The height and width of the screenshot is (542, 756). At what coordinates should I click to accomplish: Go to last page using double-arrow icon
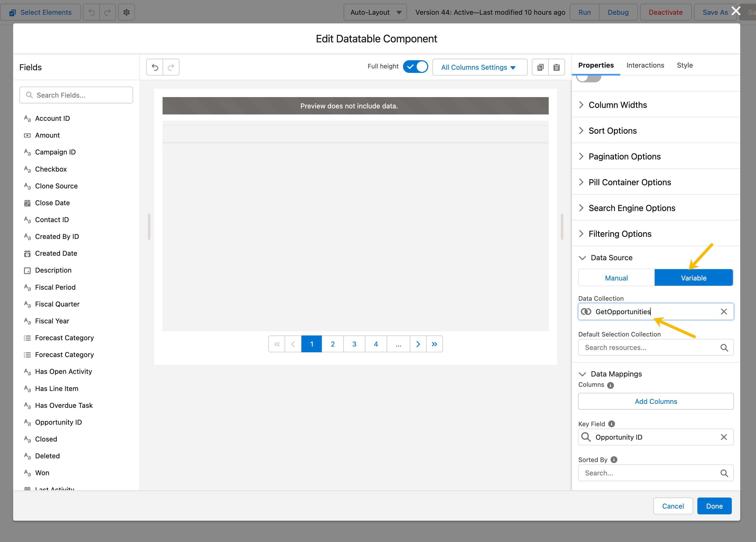[x=434, y=344]
